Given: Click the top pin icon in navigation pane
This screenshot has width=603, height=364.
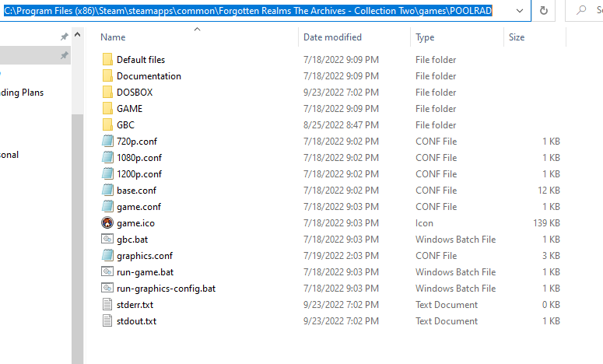Looking at the screenshot, I should coord(65,37).
